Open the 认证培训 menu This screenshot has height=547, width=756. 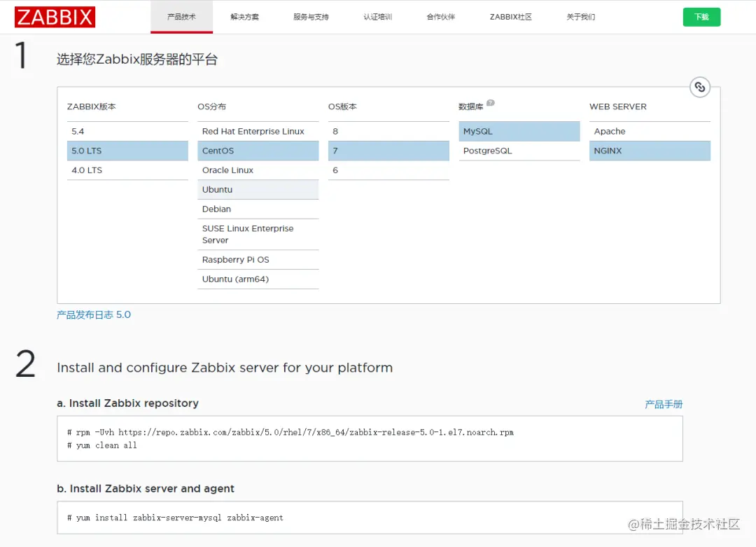click(x=377, y=17)
